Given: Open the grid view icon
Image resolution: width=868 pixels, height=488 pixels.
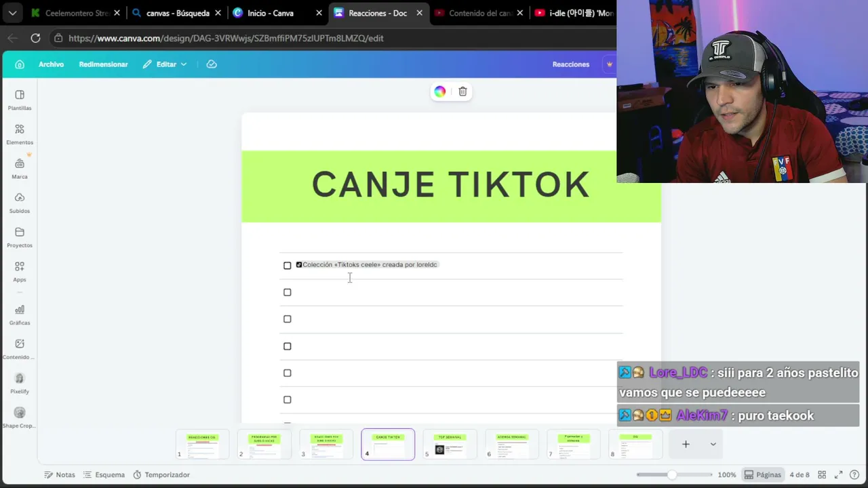Looking at the screenshot, I should tap(822, 474).
